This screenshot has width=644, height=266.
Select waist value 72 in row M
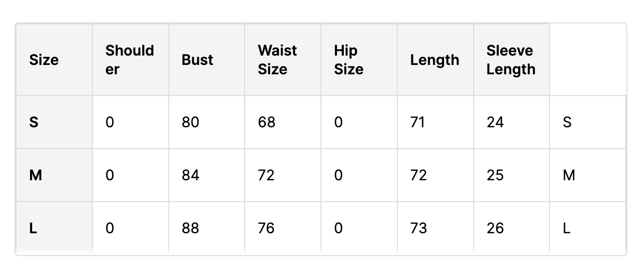(266, 176)
